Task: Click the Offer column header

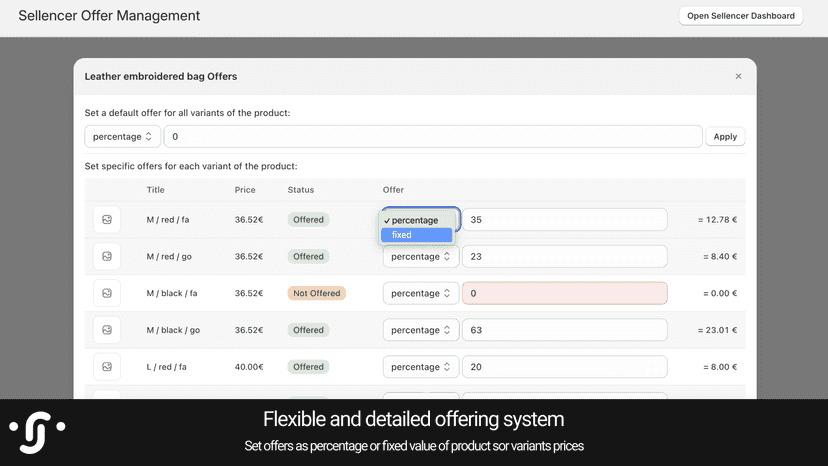Action: [393, 190]
